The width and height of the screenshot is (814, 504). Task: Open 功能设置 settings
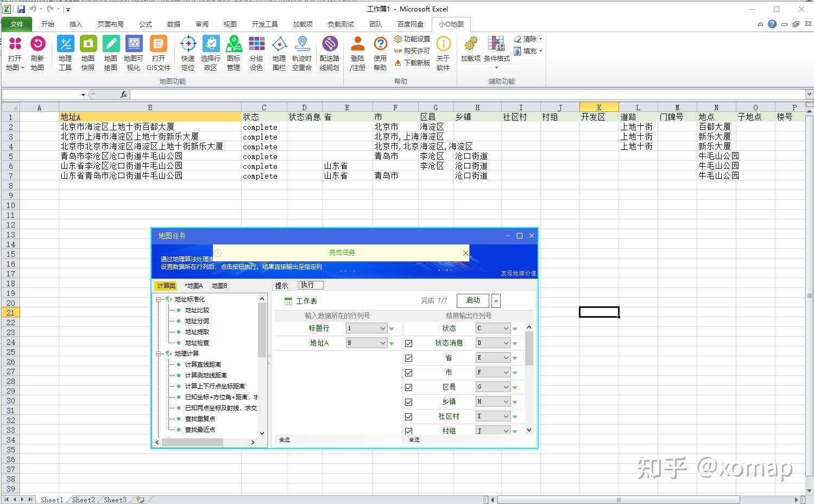[x=412, y=39]
